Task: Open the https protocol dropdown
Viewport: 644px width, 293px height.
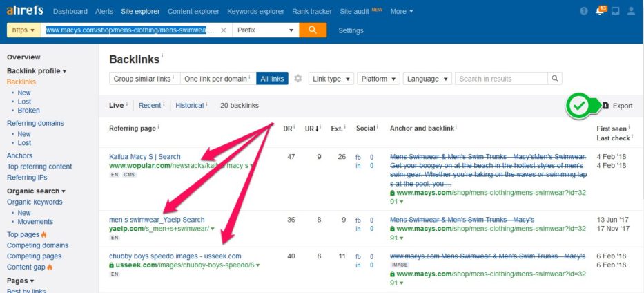Action: click(x=23, y=30)
